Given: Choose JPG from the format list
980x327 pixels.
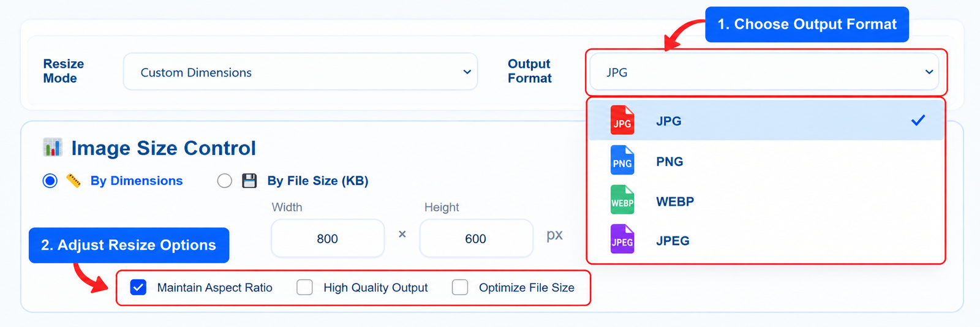Looking at the screenshot, I should (766, 121).
